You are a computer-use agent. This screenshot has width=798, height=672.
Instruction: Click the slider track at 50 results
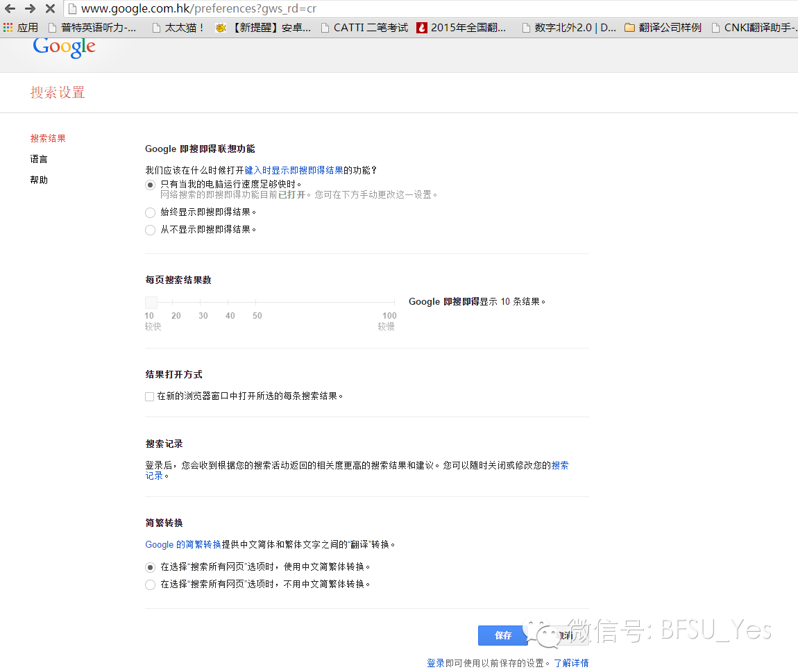point(255,303)
